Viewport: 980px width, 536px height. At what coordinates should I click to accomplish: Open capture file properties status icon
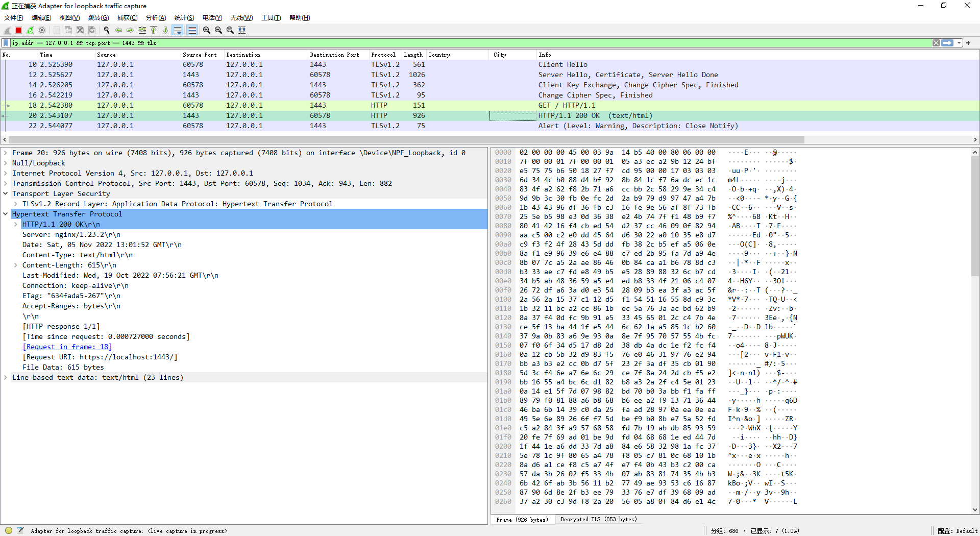coord(20,530)
